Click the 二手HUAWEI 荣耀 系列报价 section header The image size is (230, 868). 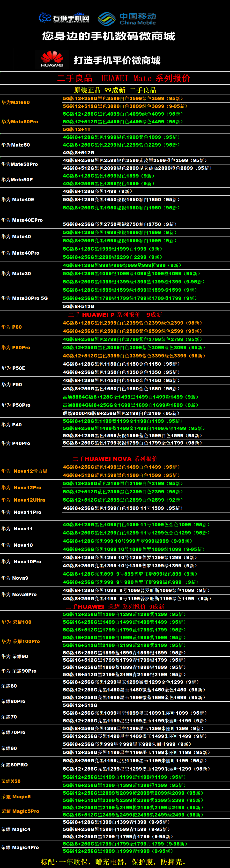[x=115, y=607]
